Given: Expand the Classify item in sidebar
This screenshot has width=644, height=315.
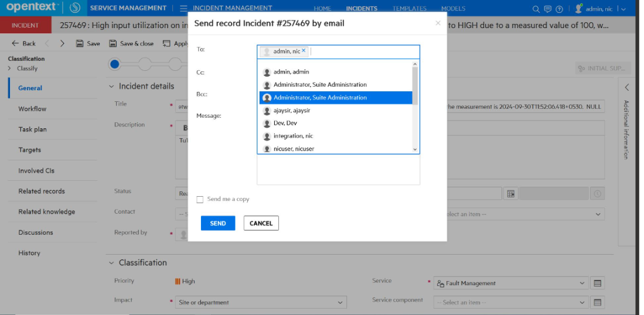Looking at the screenshot, I should pyautogui.click(x=9, y=69).
